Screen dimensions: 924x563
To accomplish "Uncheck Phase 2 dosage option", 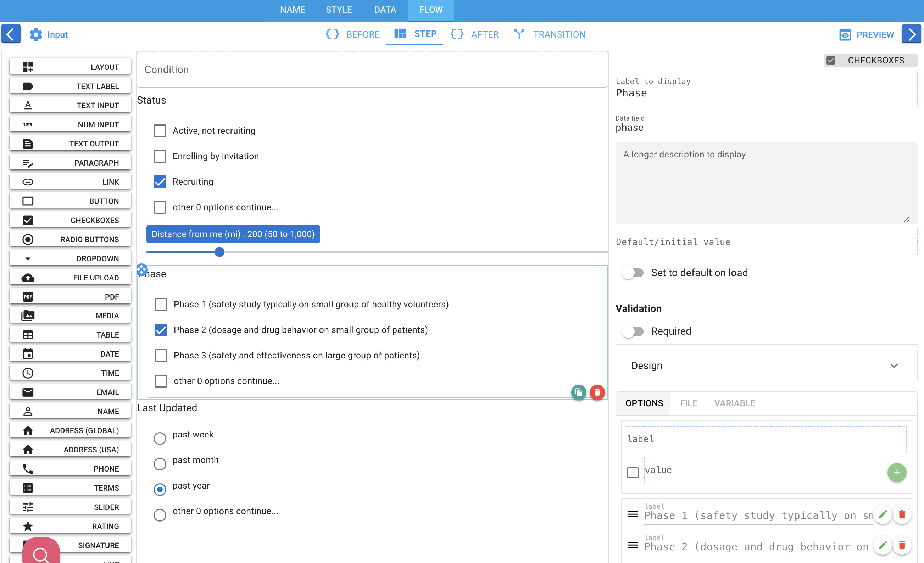I will coord(161,330).
